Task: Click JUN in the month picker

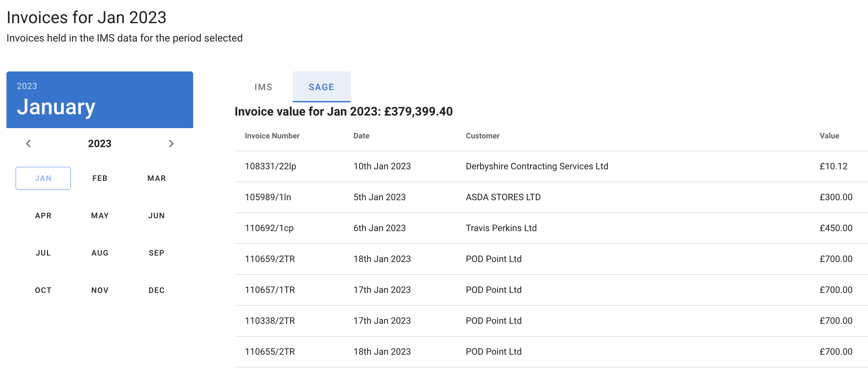Action: pyautogui.click(x=156, y=216)
